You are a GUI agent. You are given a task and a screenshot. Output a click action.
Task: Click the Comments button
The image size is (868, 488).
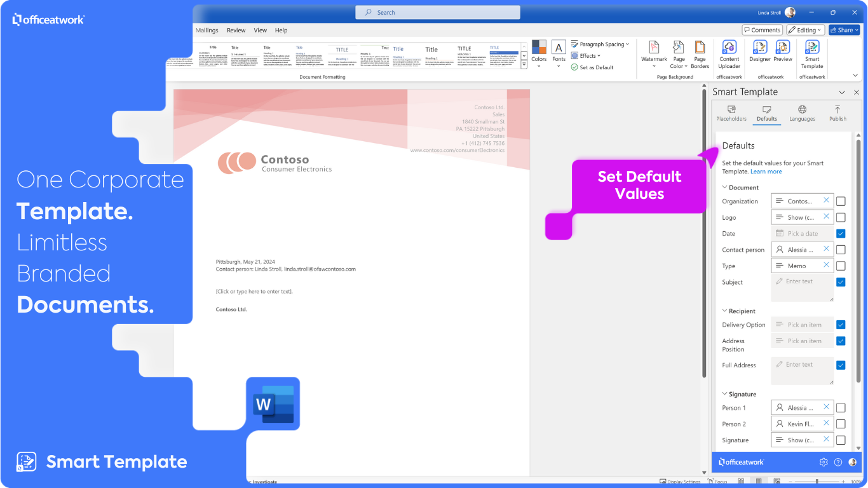[762, 30]
